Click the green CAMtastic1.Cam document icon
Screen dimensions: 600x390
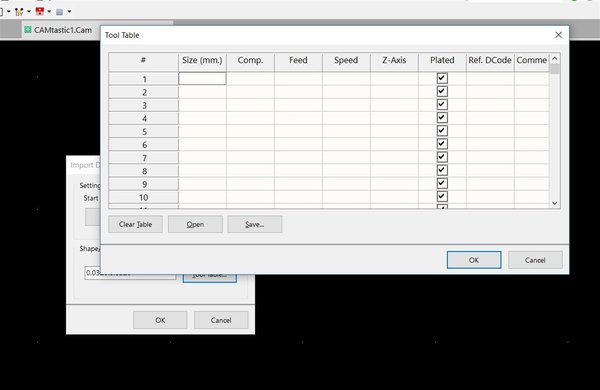(28, 29)
